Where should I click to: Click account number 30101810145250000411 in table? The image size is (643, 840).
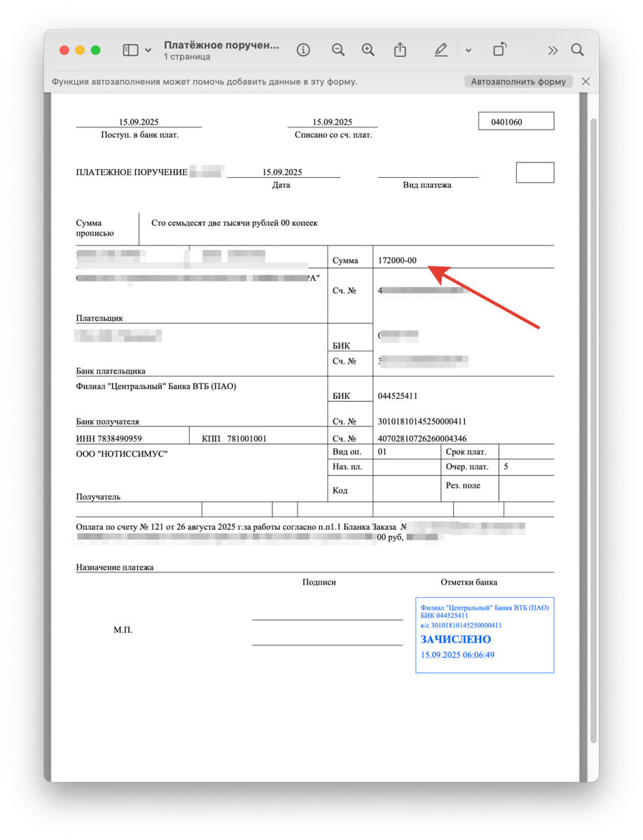422,421
